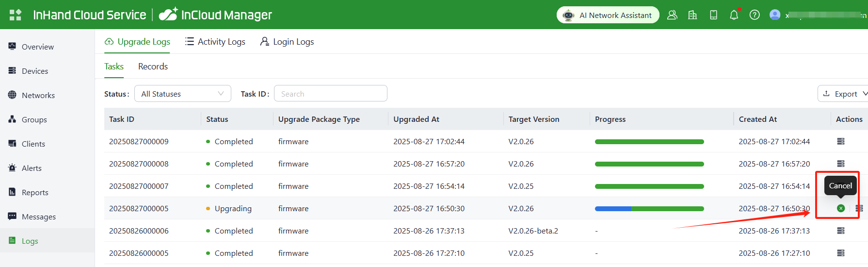Click the app grid launcher icon
Viewport: 868px width, 267px height.
pyautogui.click(x=16, y=15)
